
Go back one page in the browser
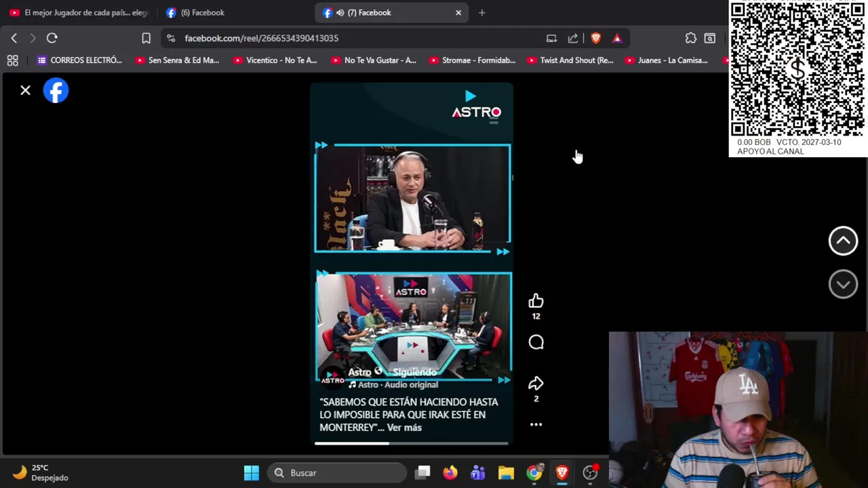pos(14,38)
